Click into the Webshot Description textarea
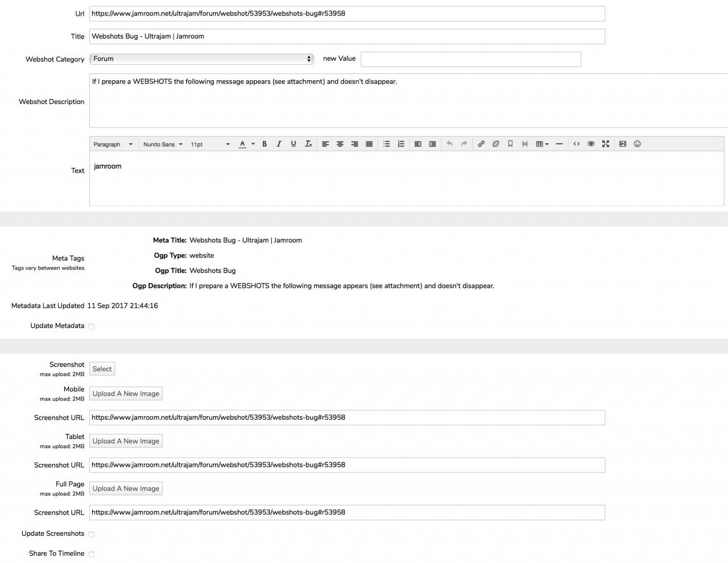This screenshot has height=563, width=728. [408, 101]
